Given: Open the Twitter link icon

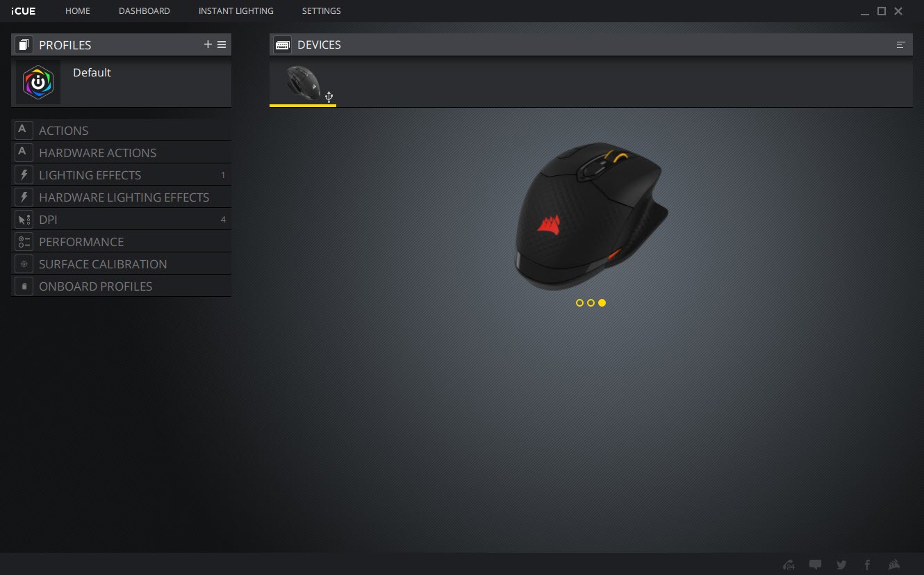Looking at the screenshot, I should click(841, 565).
